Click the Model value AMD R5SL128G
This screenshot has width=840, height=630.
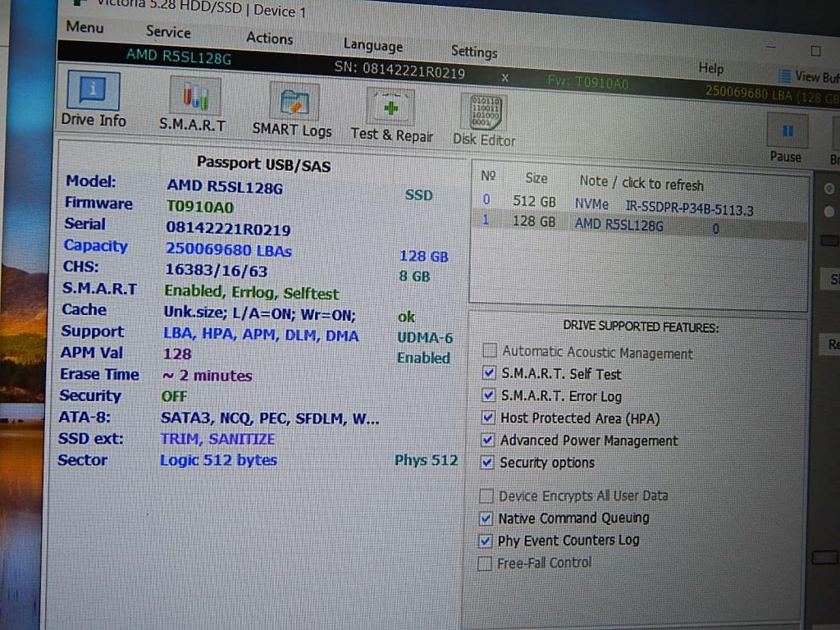[x=225, y=186]
